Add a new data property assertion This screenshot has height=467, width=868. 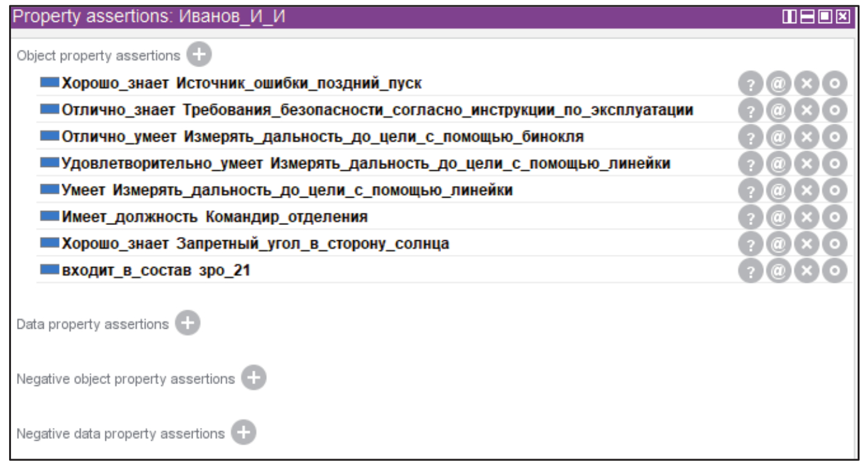(x=187, y=324)
